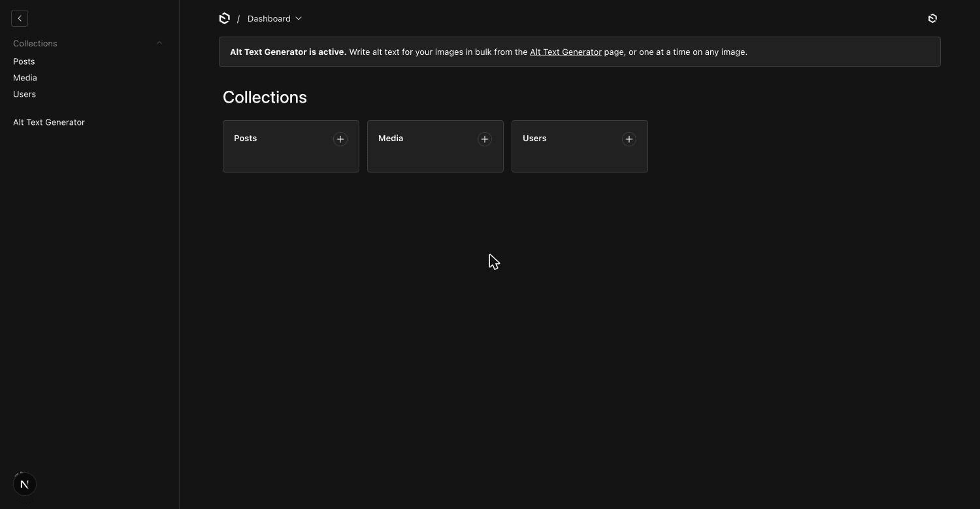This screenshot has height=509, width=980.
Task: Collapse the Collections group chevron in sidebar
Action: (x=159, y=43)
